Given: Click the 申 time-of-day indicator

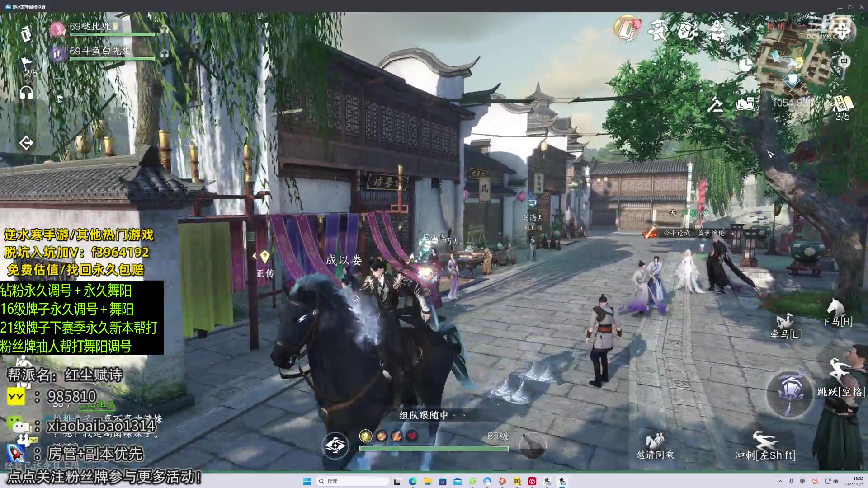Looking at the screenshot, I should click(x=844, y=61).
